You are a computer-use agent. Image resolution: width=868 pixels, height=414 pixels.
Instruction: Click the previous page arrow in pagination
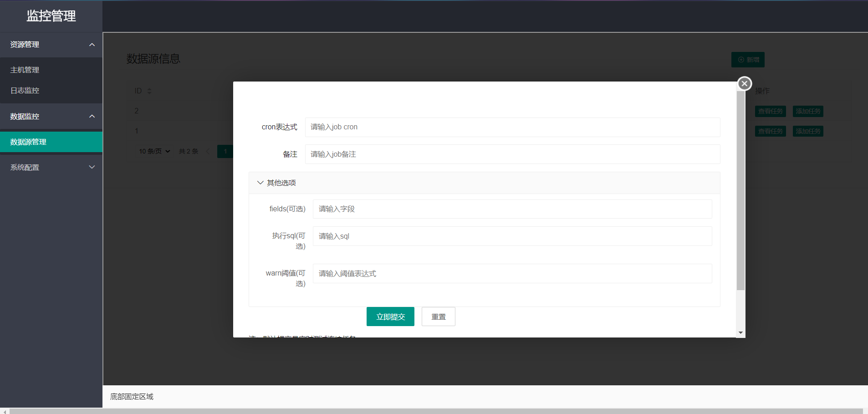tap(208, 151)
